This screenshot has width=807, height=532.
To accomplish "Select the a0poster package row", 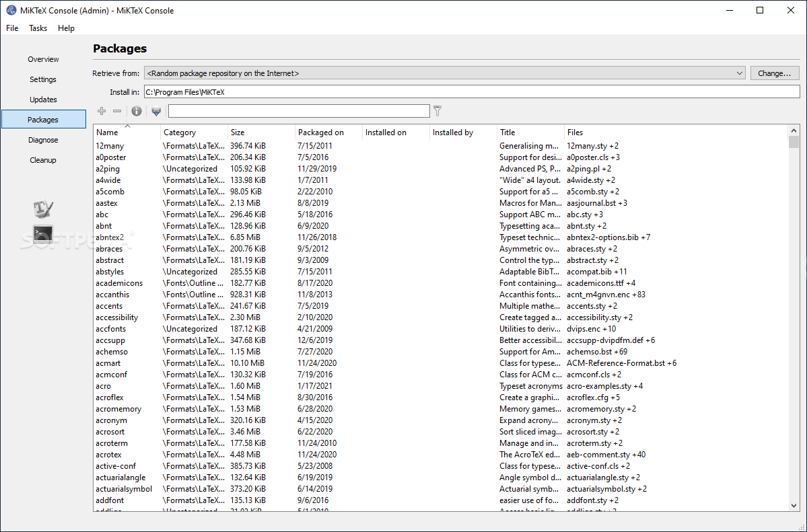I will [441, 157].
